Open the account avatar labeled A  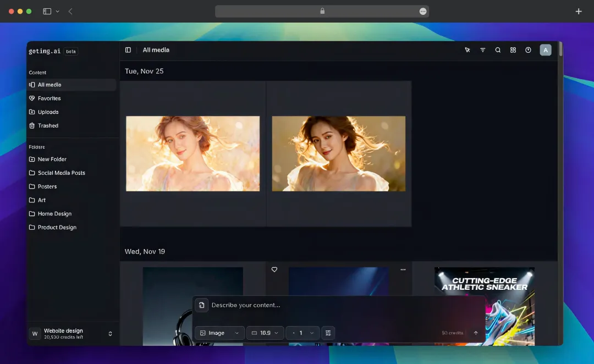pos(546,50)
